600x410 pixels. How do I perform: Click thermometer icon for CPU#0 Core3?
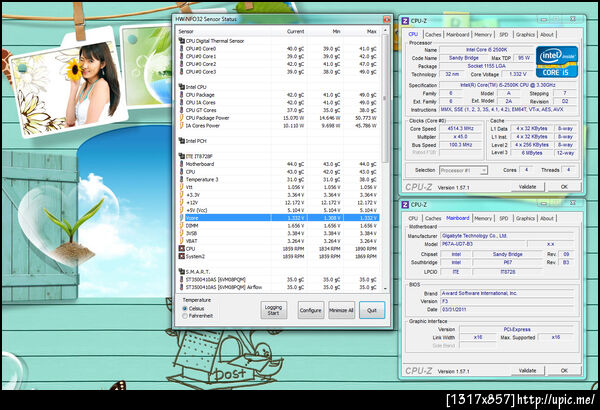pyautogui.click(x=181, y=72)
